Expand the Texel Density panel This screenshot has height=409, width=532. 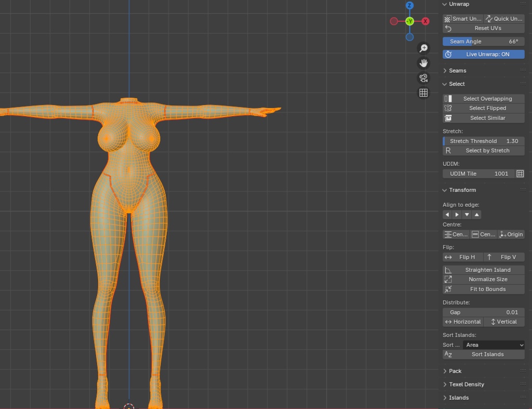click(445, 385)
